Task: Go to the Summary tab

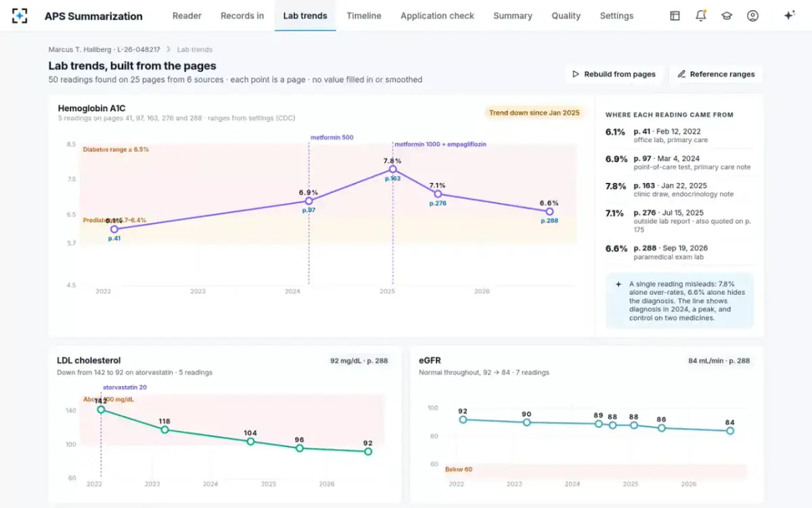Action: point(513,16)
